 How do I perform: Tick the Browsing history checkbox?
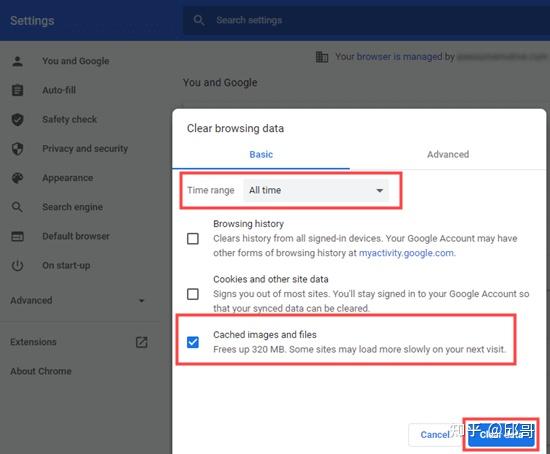point(193,239)
